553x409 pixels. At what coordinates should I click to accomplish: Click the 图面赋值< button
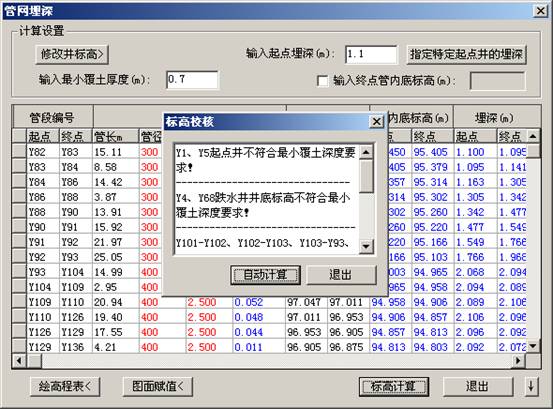point(158,386)
